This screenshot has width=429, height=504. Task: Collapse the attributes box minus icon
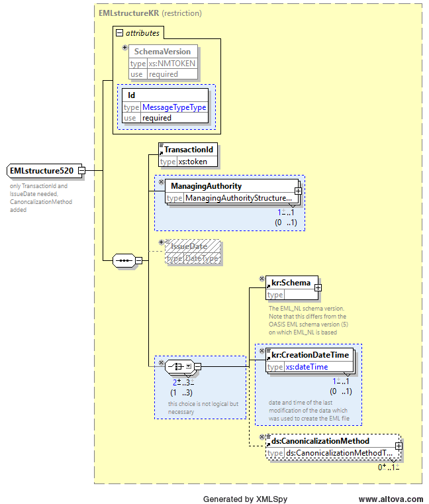point(119,33)
